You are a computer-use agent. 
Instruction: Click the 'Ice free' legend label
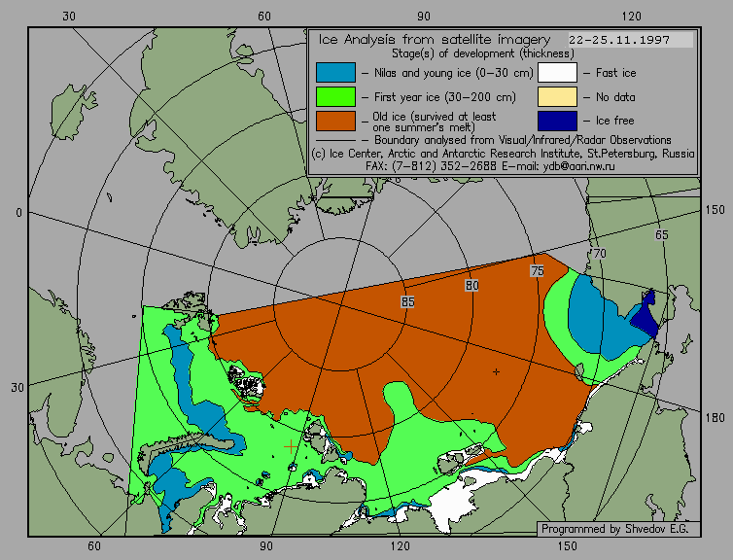point(614,121)
